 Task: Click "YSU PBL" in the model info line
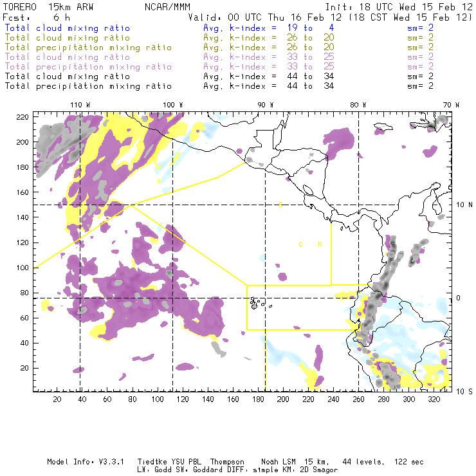click(x=187, y=462)
